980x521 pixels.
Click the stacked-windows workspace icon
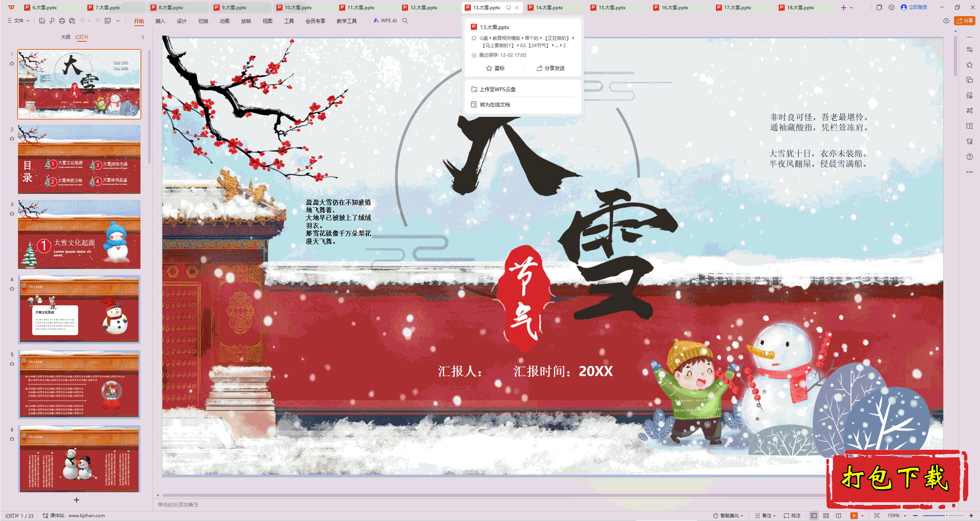click(879, 7)
